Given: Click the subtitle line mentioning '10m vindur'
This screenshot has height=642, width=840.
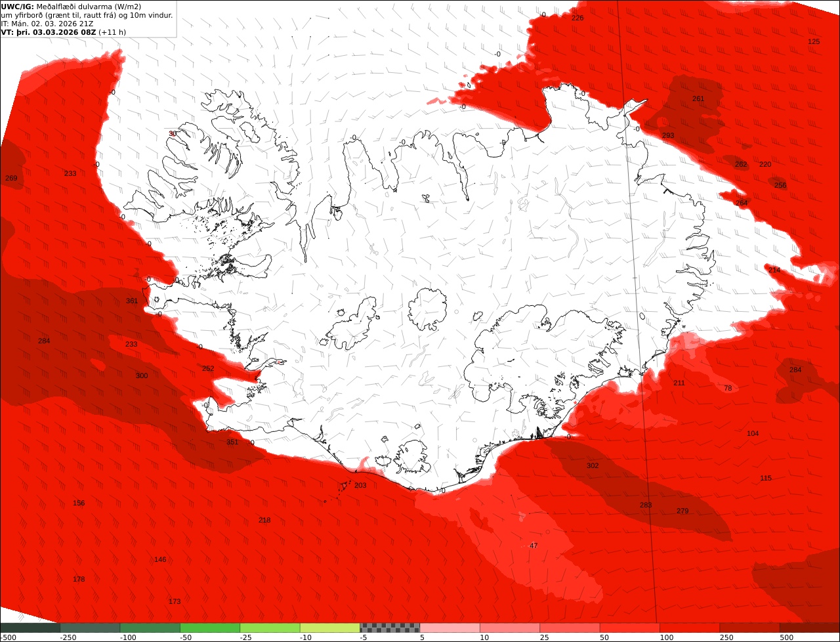Looking at the screenshot, I should pos(87,15).
